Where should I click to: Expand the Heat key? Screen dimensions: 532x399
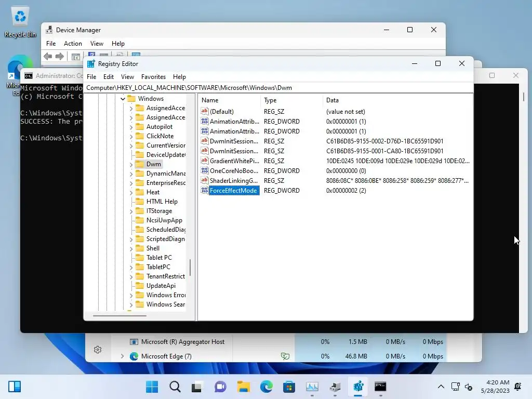131,192
